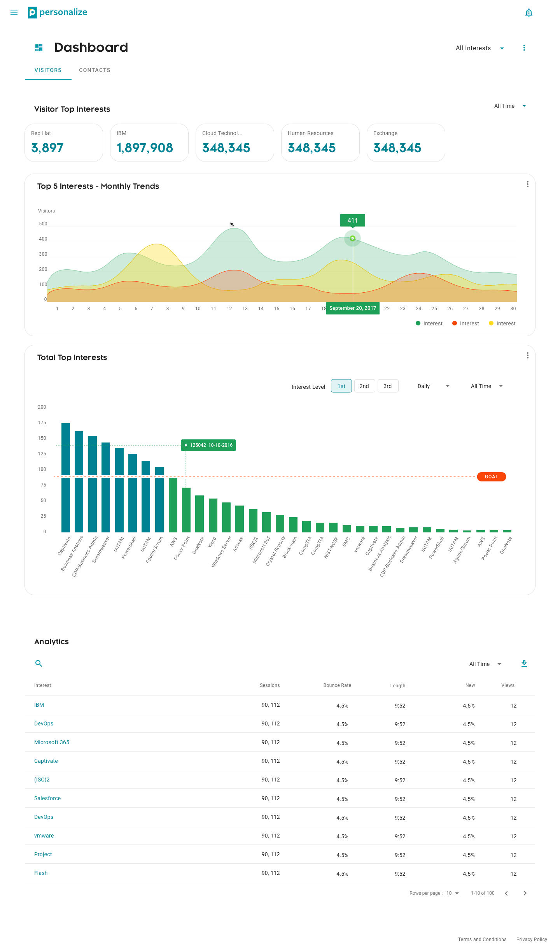Open the (ISC)2 interest link
Screen dimensions: 560x950
42,780
